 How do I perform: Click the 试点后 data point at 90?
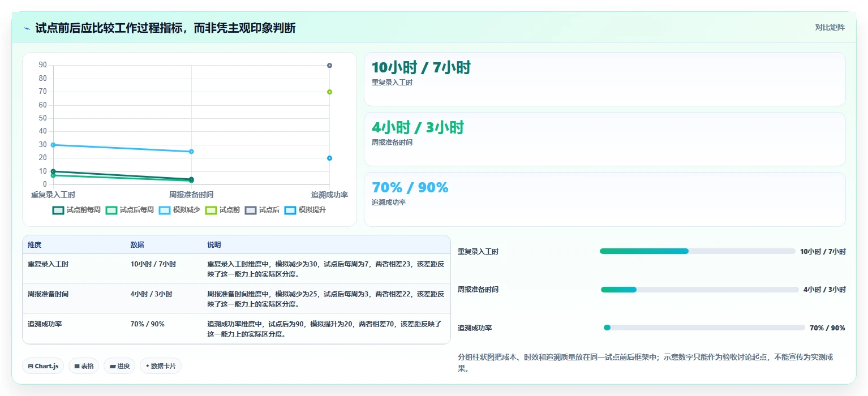(x=329, y=66)
